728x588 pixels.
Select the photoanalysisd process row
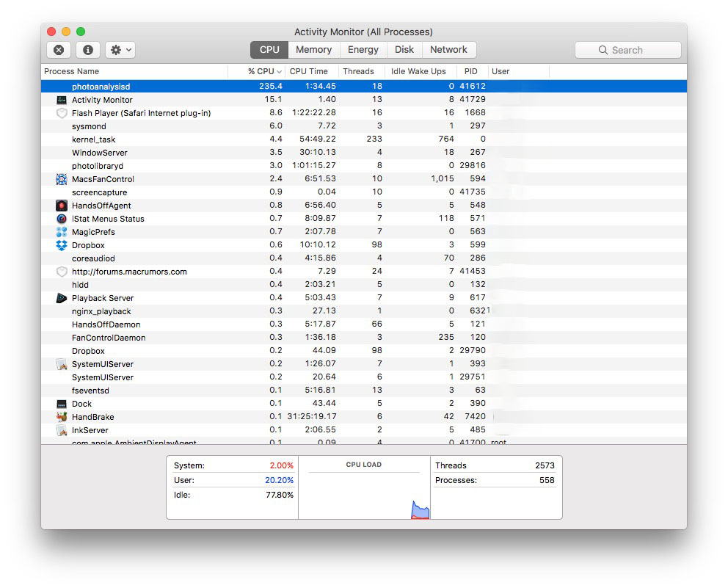click(x=364, y=87)
